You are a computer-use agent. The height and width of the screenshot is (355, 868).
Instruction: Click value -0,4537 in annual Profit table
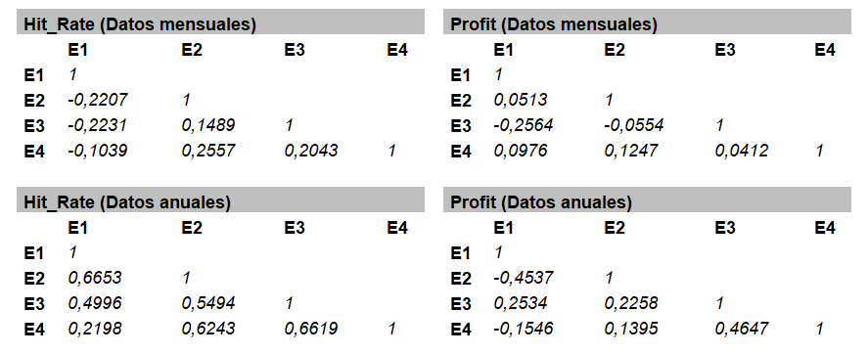click(524, 278)
